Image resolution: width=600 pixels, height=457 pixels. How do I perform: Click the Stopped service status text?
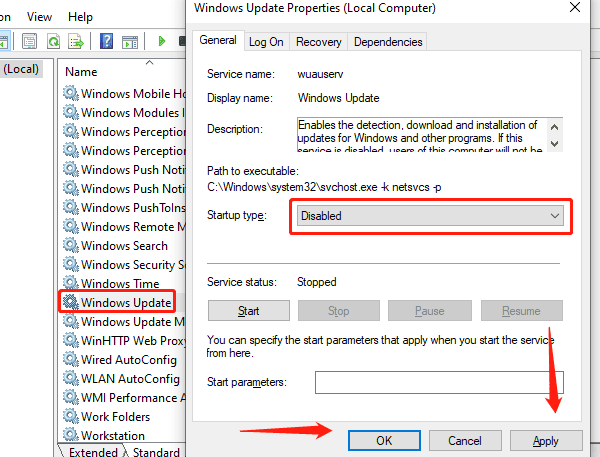pos(316,282)
